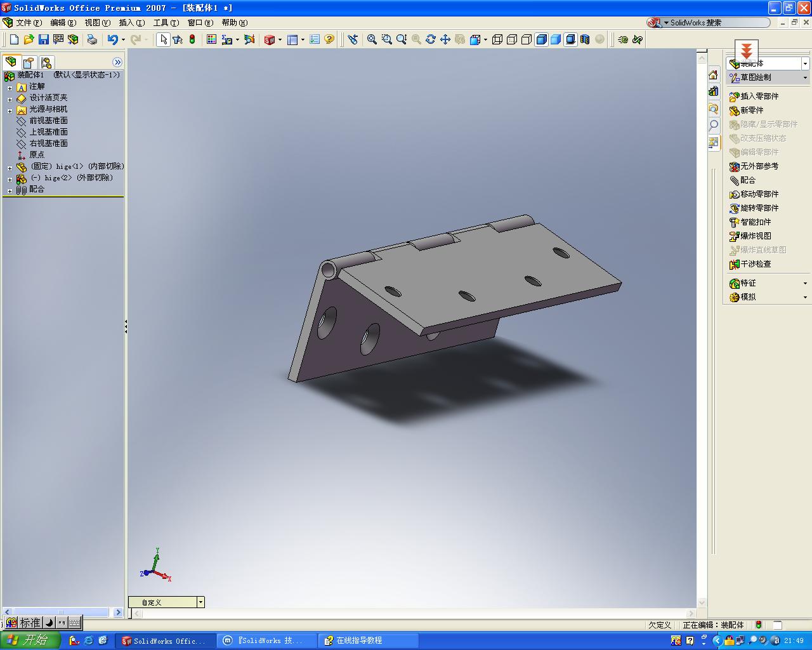Screen dimensions: 812x650
Task: Open the 装配体 toolbar dropdown arrow
Action: click(x=805, y=63)
